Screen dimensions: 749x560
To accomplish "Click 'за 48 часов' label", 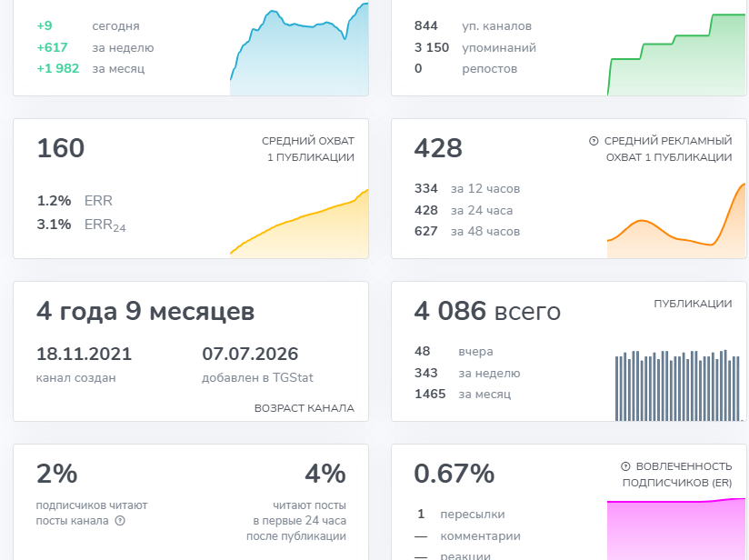I will [x=485, y=231].
